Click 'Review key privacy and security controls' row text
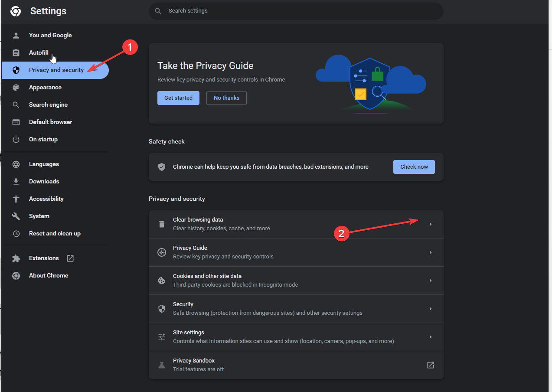The image size is (552, 392). click(223, 257)
